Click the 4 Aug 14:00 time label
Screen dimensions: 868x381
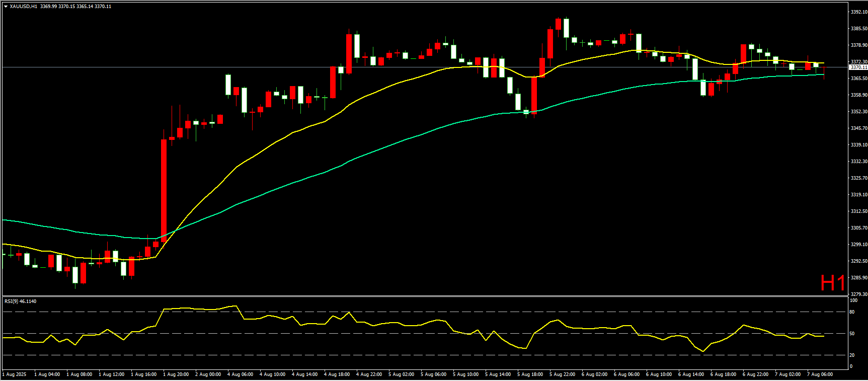coord(305,374)
